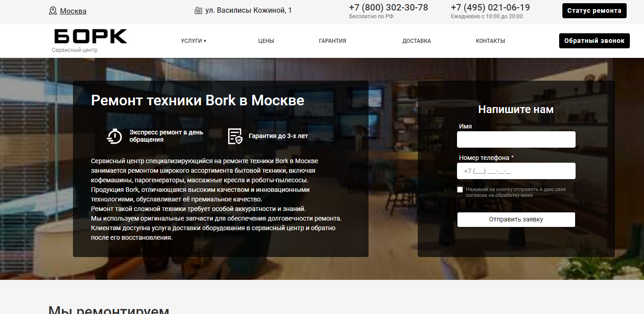Image resolution: width=644 pixels, height=314 pixels.
Task: Click the location pin icon beside Москва
Action: click(x=53, y=11)
